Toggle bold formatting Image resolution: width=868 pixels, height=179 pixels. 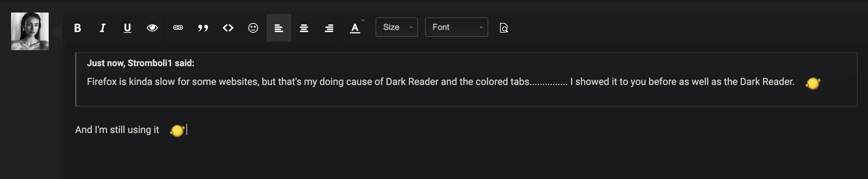[78, 28]
